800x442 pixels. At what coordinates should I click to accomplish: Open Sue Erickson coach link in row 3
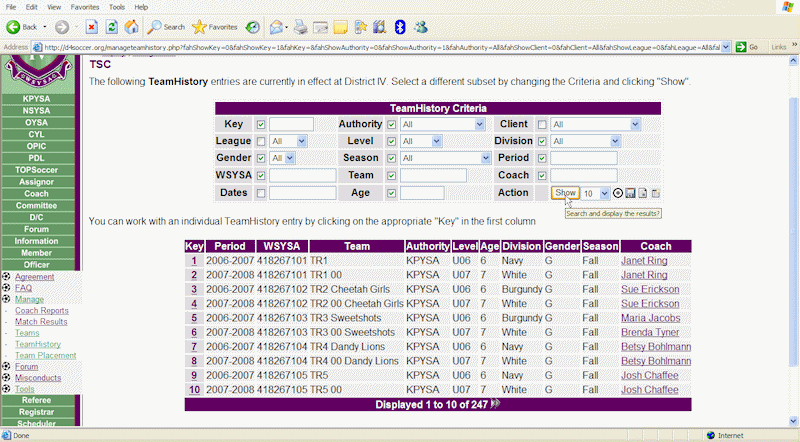pos(652,289)
